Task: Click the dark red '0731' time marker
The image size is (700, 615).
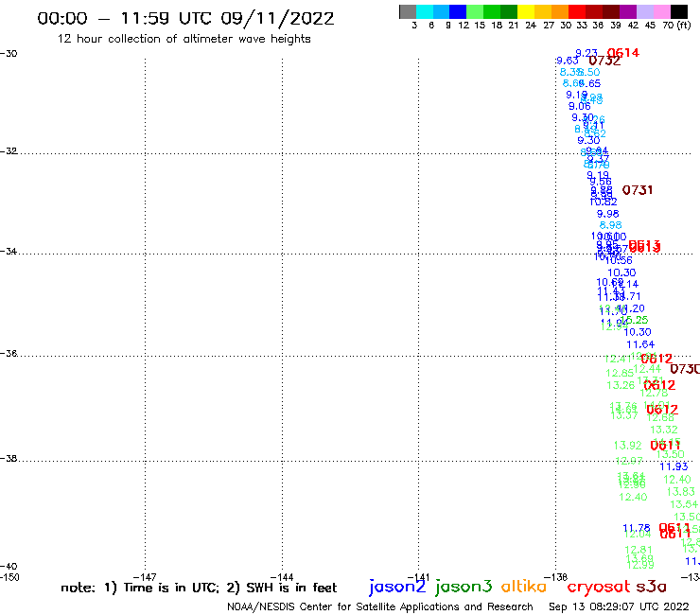Action: click(638, 190)
